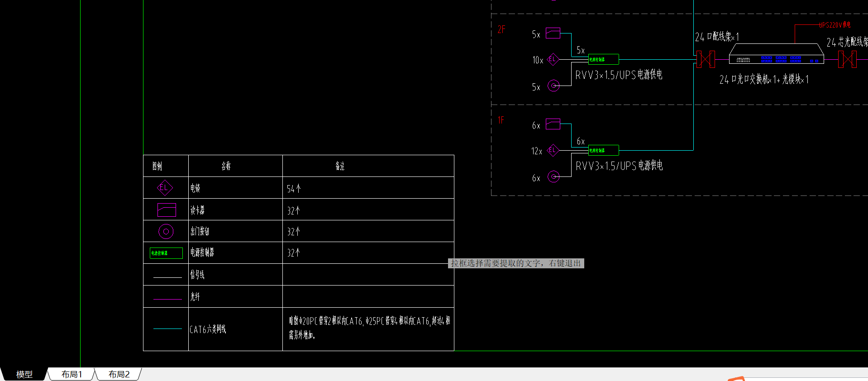The height and width of the screenshot is (381, 868).
Task: Click the legend header text 名称
Action: coord(226,166)
